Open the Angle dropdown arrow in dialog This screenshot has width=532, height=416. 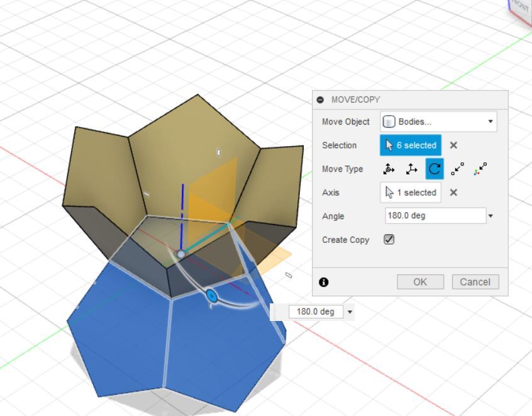490,216
